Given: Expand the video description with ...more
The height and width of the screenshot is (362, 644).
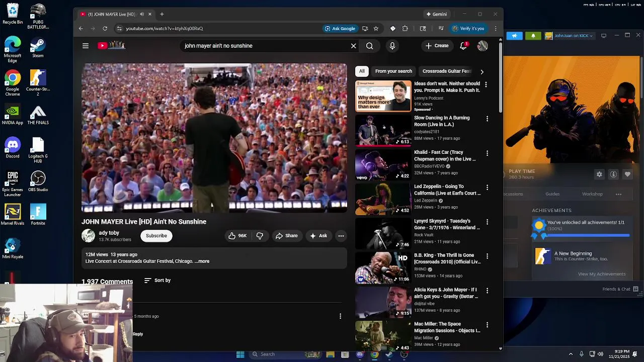Looking at the screenshot, I should click(x=202, y=261).
